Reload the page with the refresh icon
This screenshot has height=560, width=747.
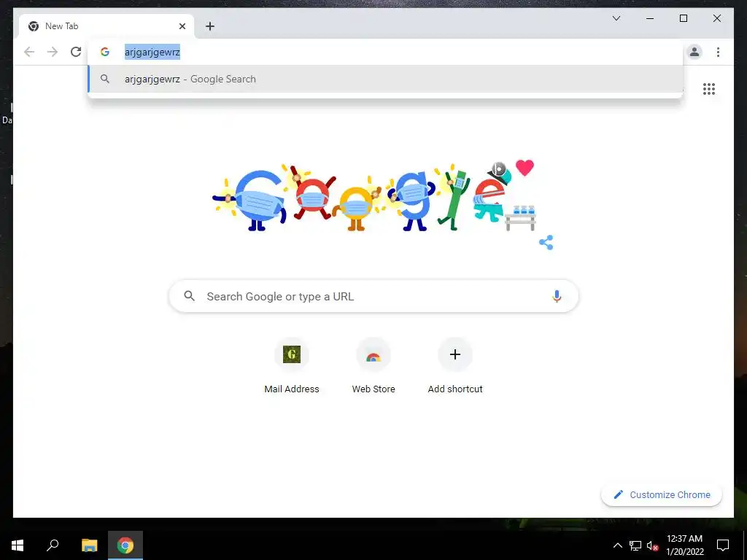click(x=76, y=52)
